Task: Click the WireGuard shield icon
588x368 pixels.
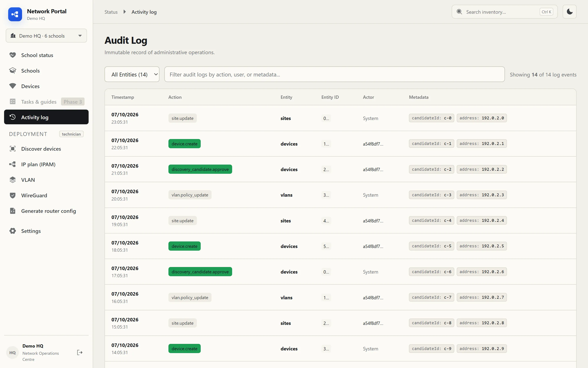Action: [13, 195]
